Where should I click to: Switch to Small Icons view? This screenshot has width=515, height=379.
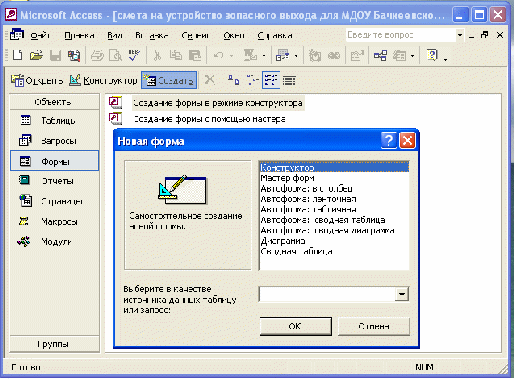[x=252, y=80]
